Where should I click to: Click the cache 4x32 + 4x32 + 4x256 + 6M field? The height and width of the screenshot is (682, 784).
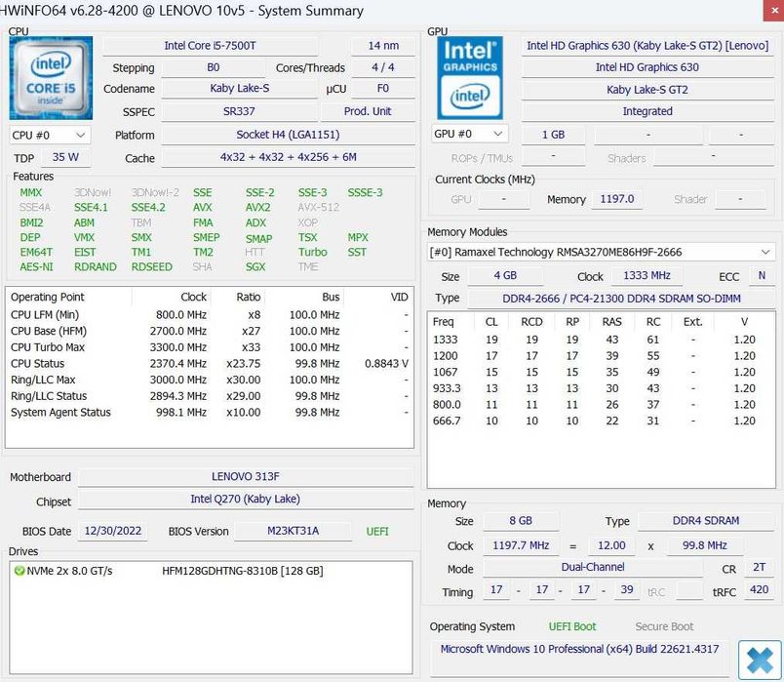tap(288, 157)
